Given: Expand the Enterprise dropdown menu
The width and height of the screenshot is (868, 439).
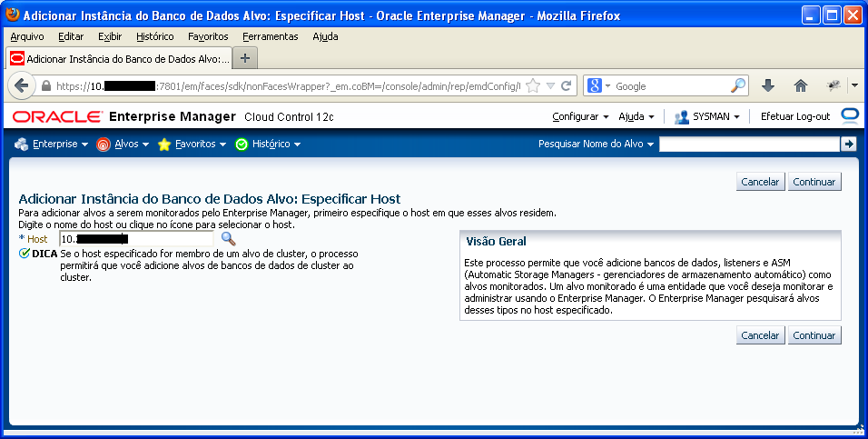Looking at the screenshot, I should click(x=84, y=145).
